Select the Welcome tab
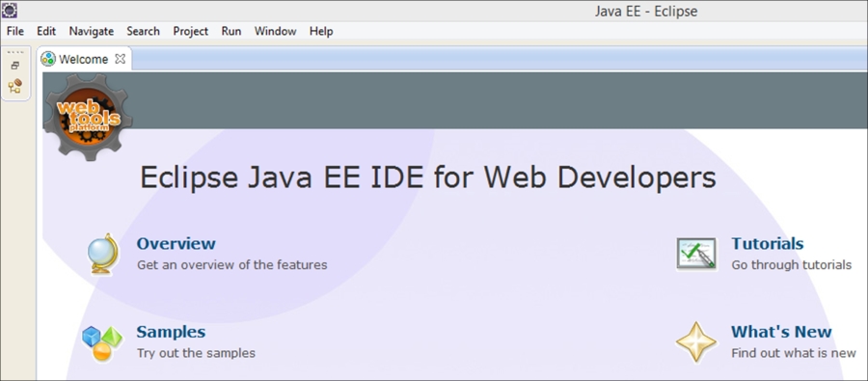Screen dimensions: 868x381 click(84, 59)
